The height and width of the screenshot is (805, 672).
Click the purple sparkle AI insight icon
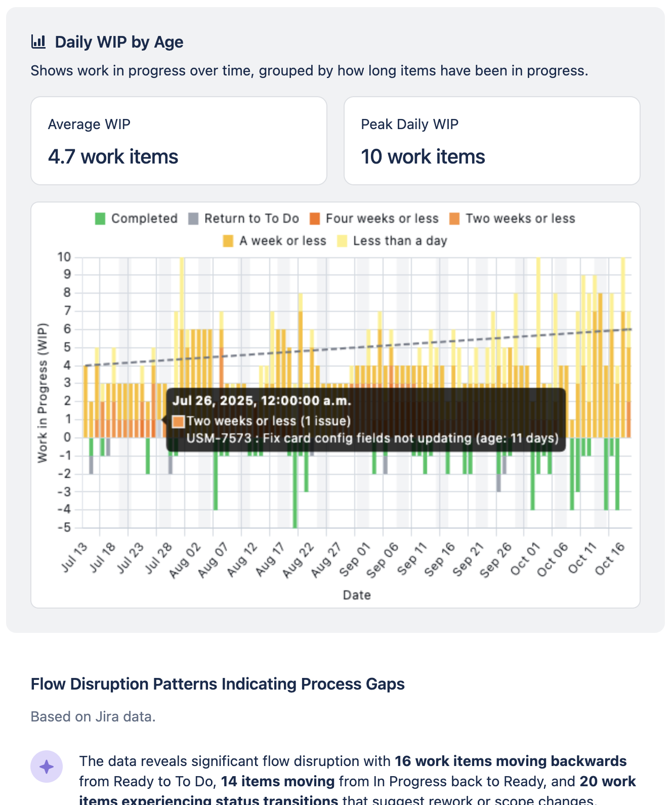(47, 767)
